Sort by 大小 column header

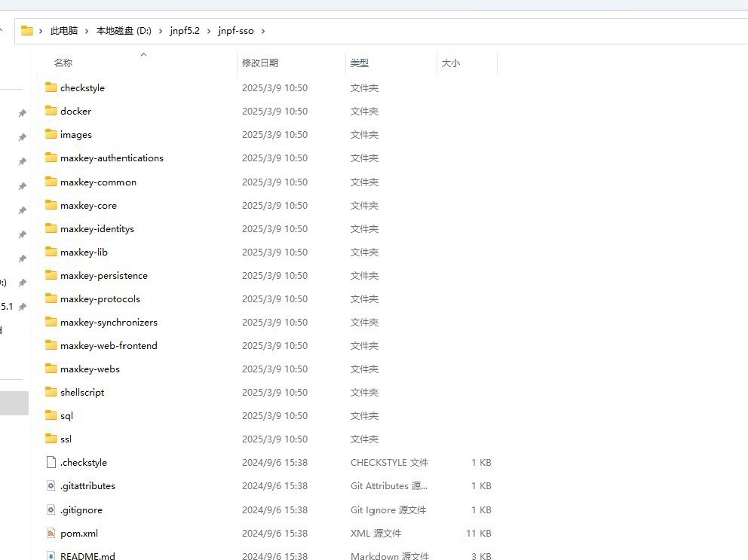click(451, 63)
